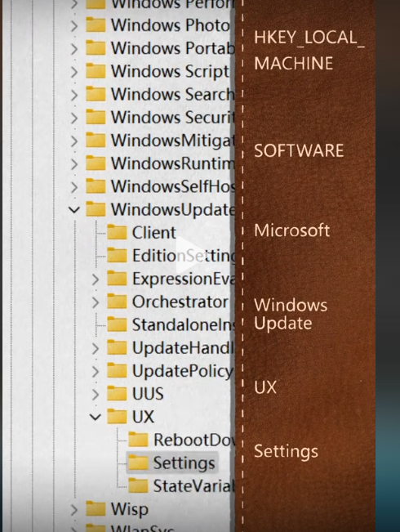This screenshot has width=400, height=532.
Task: Click the WindowsSelfHos folder icon
Action: [96, 186]
